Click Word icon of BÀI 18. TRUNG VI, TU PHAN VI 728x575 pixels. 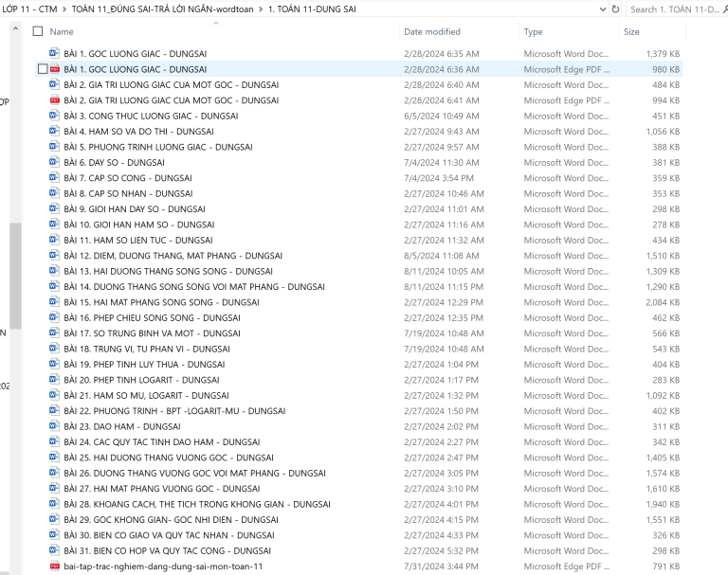[x=54, y=348]
